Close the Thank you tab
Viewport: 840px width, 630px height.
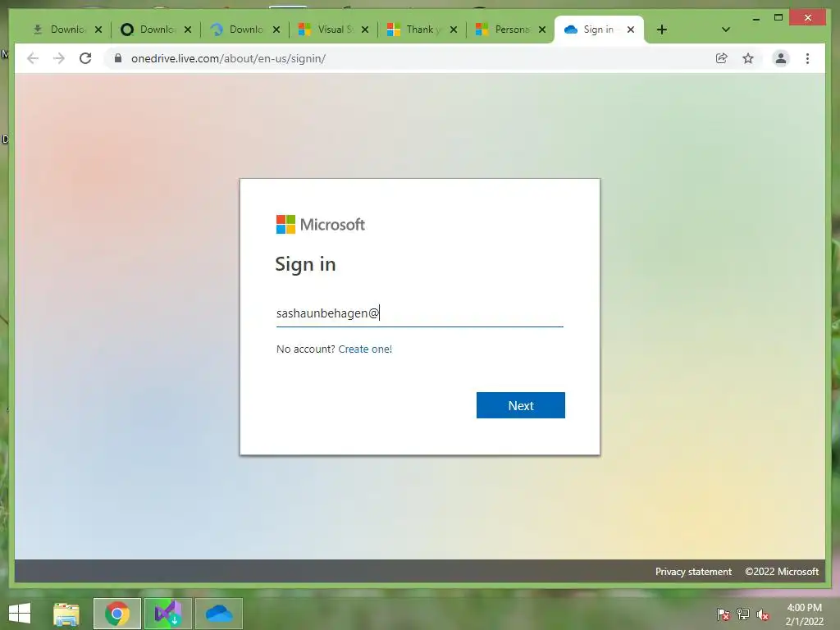pyautogui.click(x=454, y=30)
